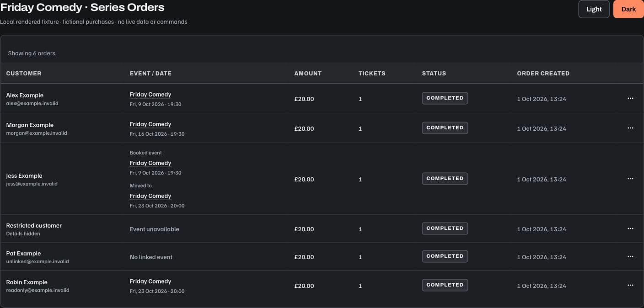Click the Status column header
Image resolution: width=644 pixels, height=308 pixels.
coord(434,73)
